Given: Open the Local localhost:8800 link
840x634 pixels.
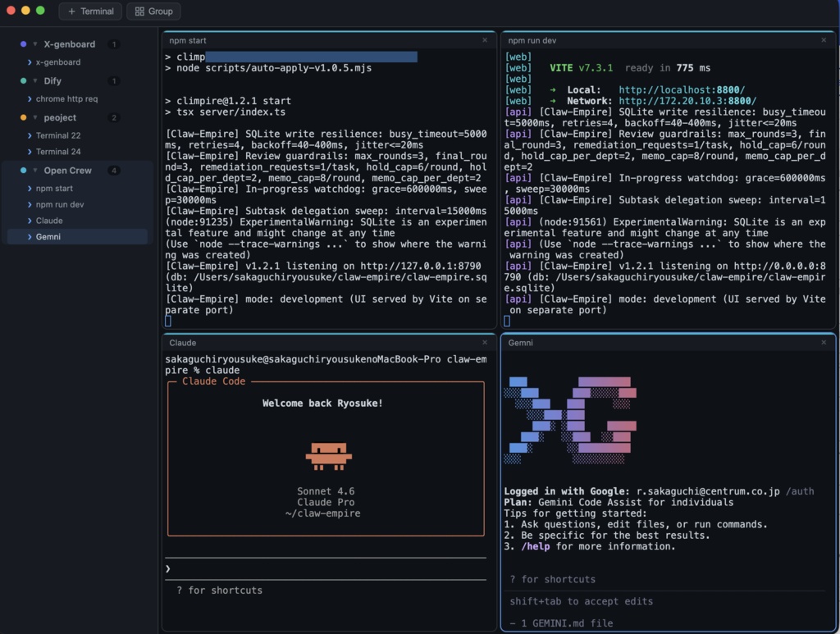Looking at the screenshot, I should tap(682, 90).
